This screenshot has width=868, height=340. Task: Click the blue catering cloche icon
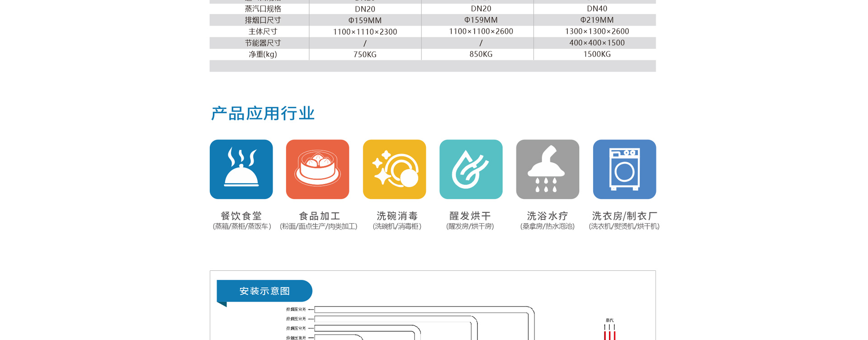(x=241, y=169)
